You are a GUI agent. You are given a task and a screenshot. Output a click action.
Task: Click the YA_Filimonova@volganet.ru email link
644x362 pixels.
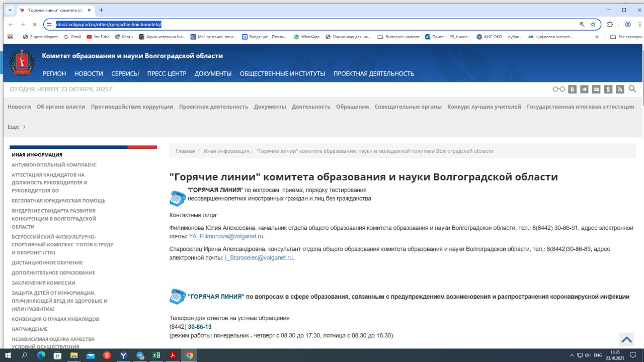point(226,236)
